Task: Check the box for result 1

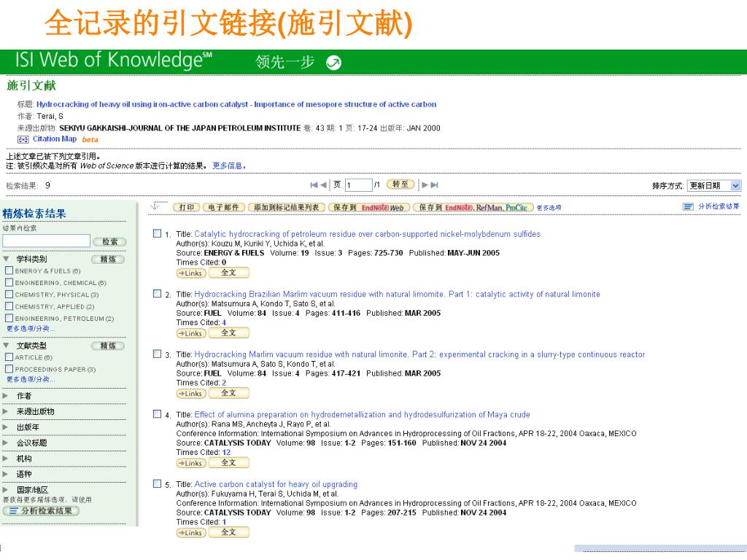Action: pos(158,233)
